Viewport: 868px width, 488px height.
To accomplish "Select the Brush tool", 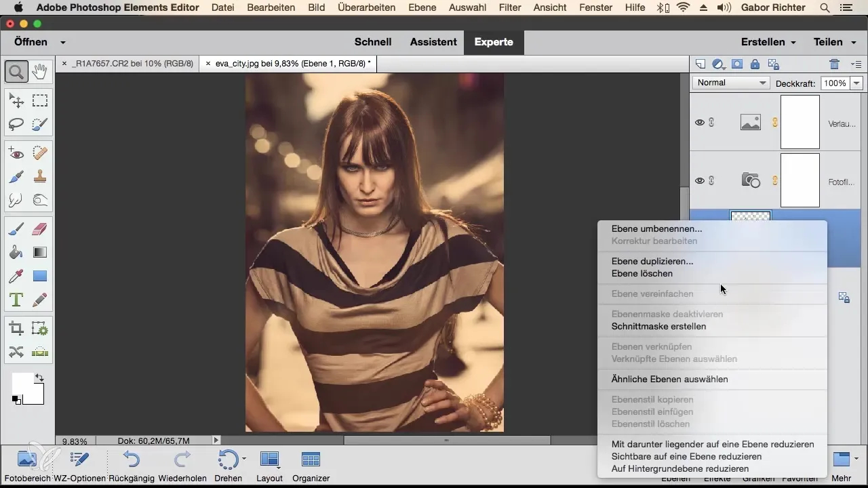I will tap(16, 230).
